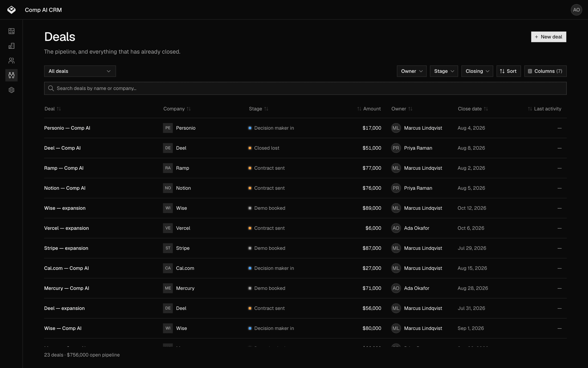Image resolution: width=588 pixels, height=368 pixels.
Task: Click the Personio company name in its row
Action: pos(186,128)
